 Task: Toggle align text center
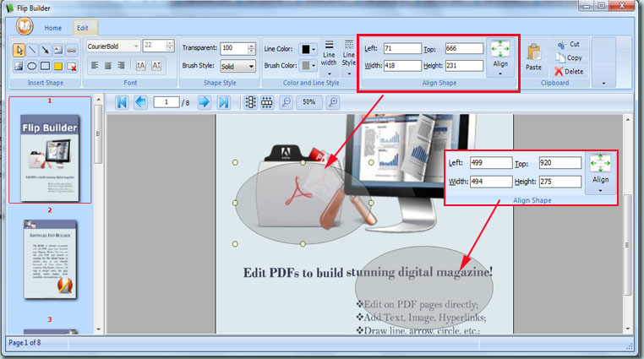pyautogui.click(x=107, y=65)
